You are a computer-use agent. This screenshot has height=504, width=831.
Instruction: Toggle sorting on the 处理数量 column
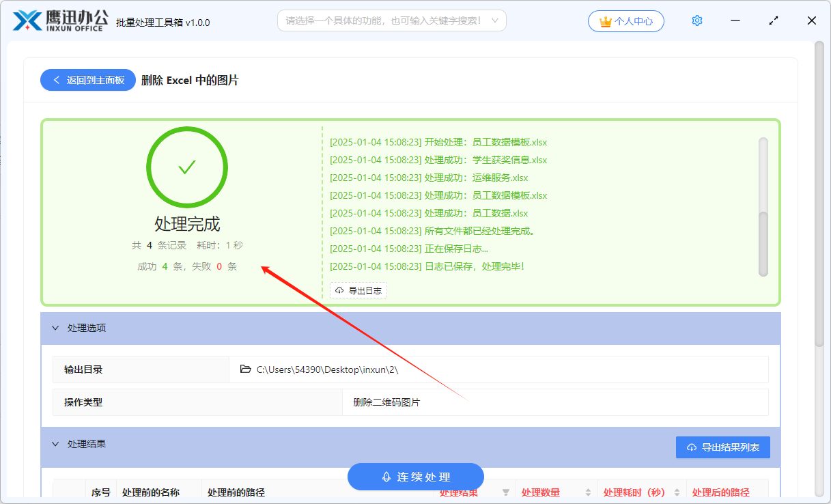pyautogui.click(x=589, y=491)
